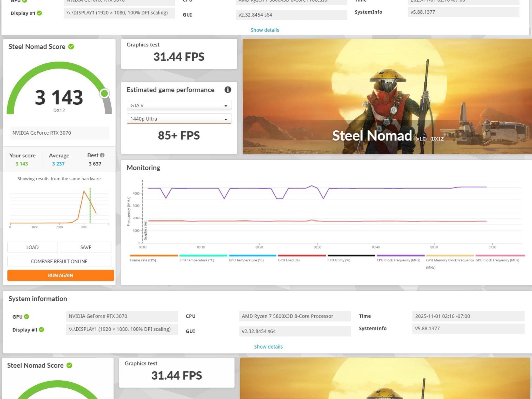Screen dimensions: 532x399
Task: Click the System information heading
Action: tap(38, 299)
